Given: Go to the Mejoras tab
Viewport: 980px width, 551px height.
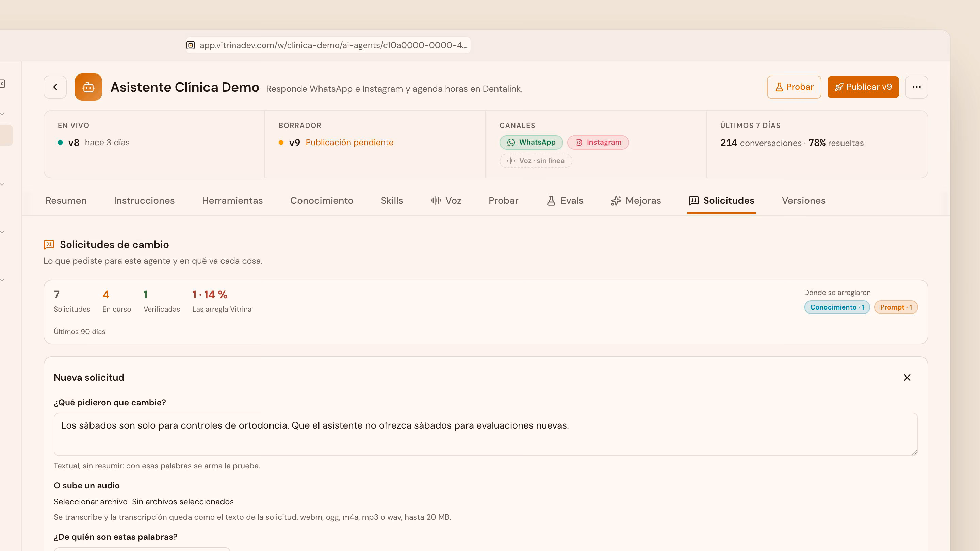Looking at the screenshot, I should 636,200.
